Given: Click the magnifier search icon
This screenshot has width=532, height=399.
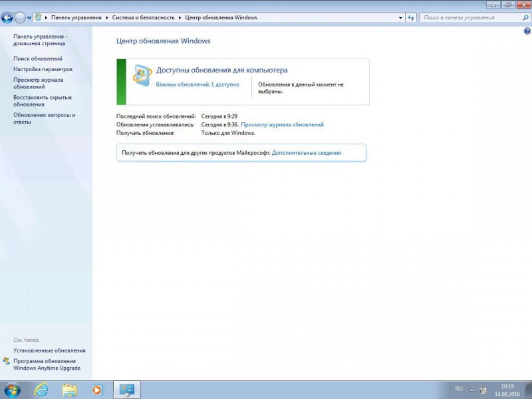Looking at the screenshot, I should tap(525, 18).
